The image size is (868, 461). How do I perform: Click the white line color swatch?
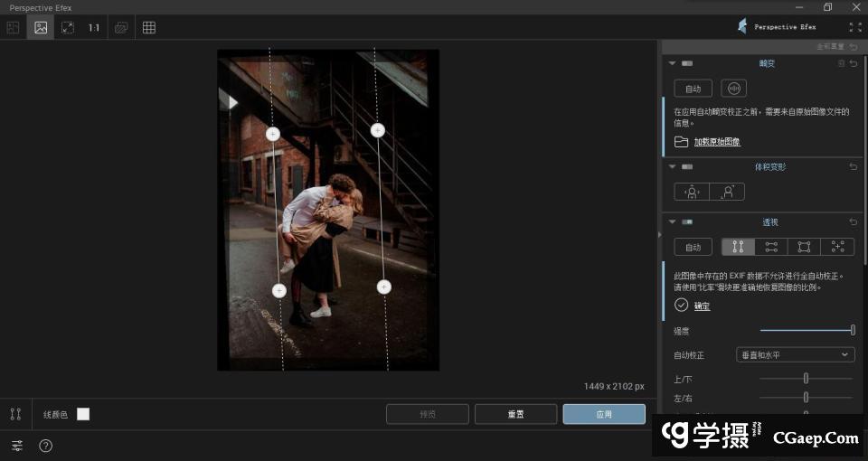pyautogui.click(x=83, y=414)
